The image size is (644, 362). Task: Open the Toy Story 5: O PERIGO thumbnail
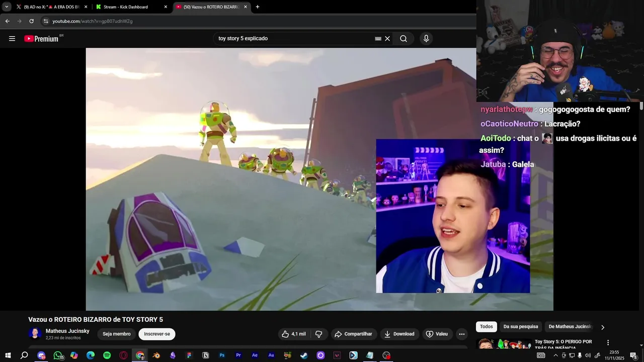[504, 344]
